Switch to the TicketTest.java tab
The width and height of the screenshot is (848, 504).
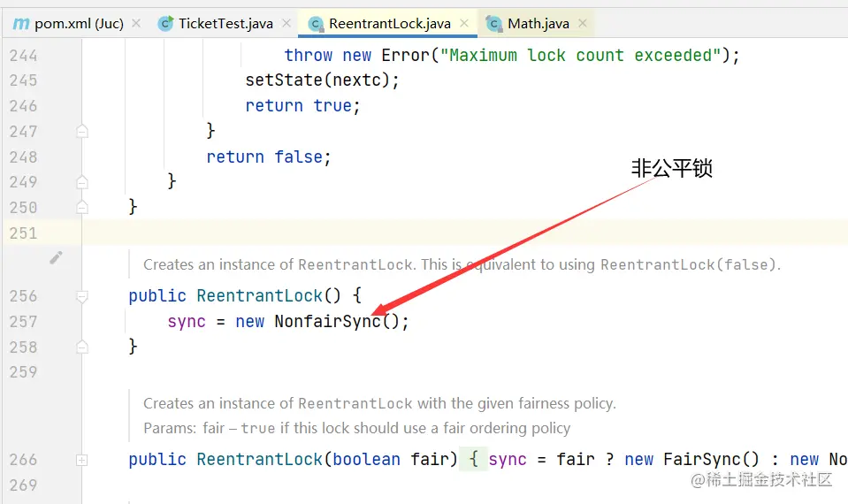(225, 24)
